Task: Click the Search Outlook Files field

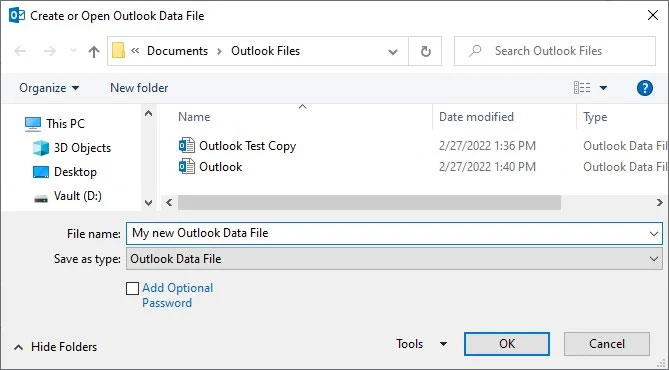Action: point(555,51)
